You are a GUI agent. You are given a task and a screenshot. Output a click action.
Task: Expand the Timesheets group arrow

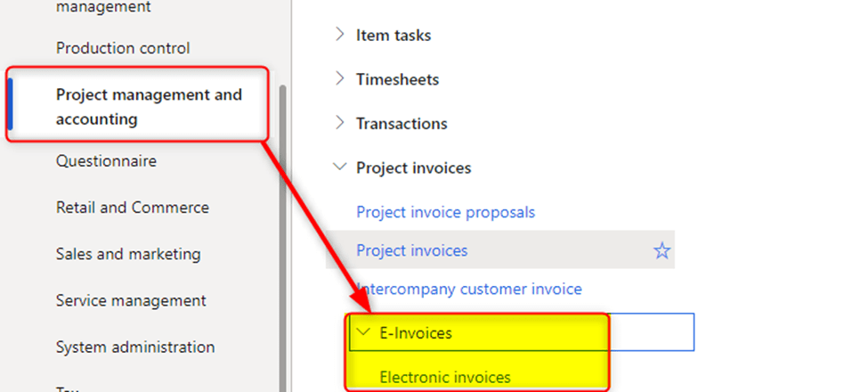[x=339, y=79]
